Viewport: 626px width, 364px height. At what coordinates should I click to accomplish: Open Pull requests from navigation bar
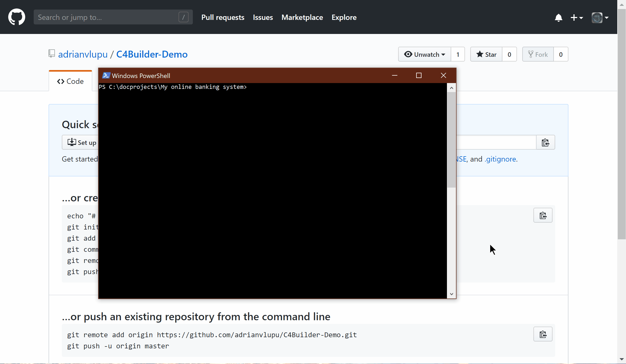coord(223,17)
